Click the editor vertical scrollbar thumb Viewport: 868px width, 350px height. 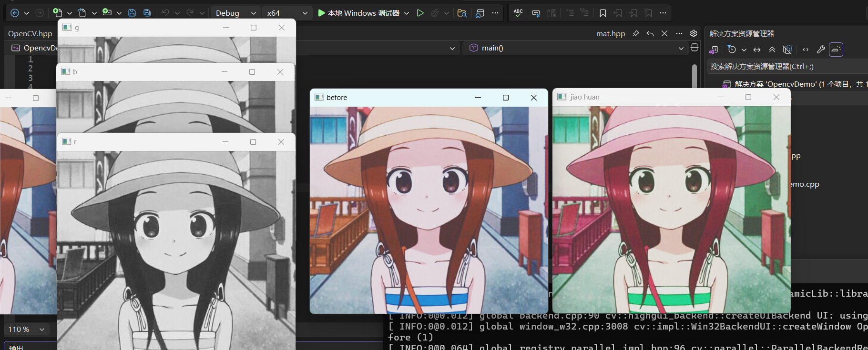pos(694,76)
